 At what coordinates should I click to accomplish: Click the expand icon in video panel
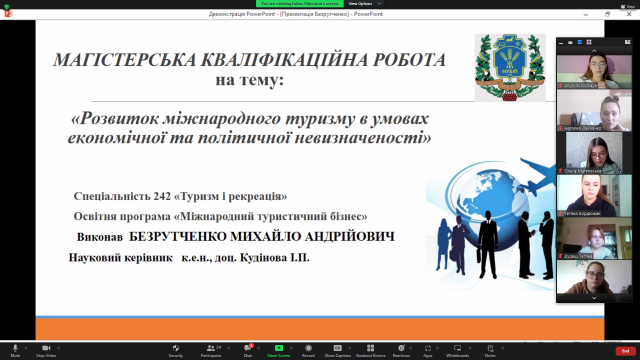[x=627, y=42]
